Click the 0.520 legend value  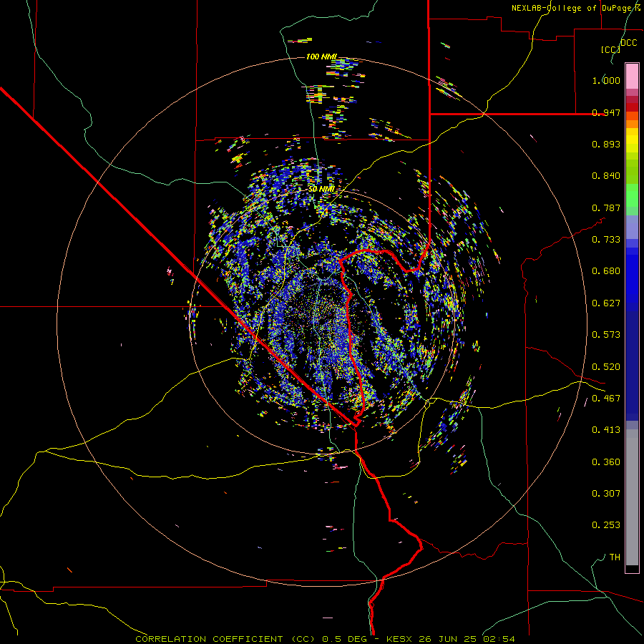pos(606,367)
